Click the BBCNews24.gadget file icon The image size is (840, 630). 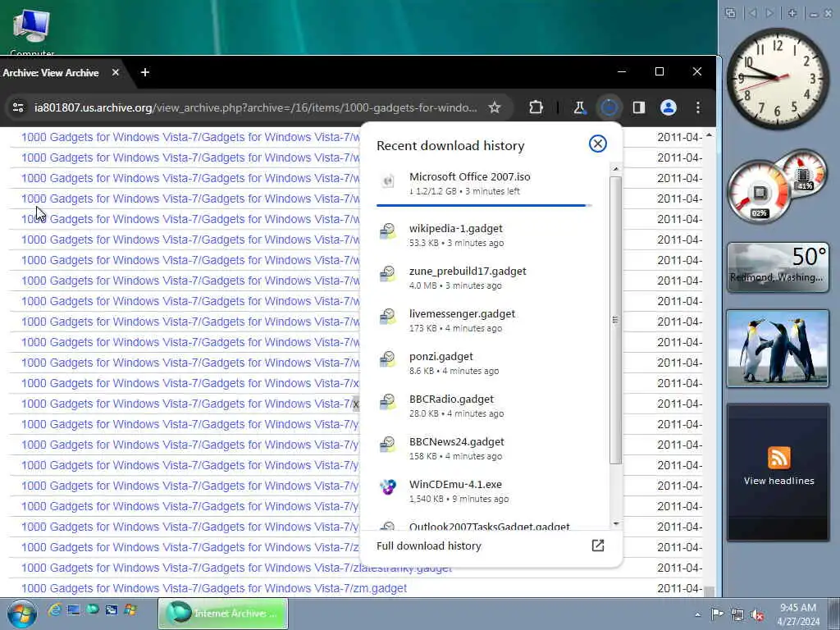(x=388, y=445)
